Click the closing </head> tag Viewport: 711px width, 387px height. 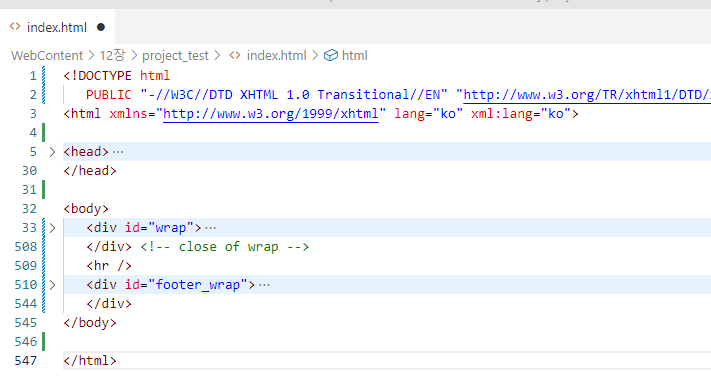click(90, 171)
